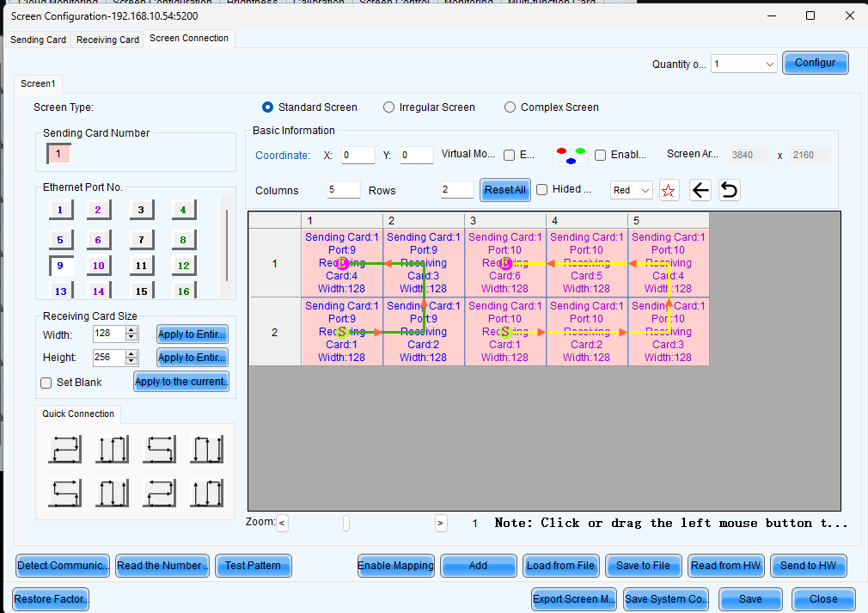Image resolution: width=868 pixels, height=613 pixels.
Task: Select Ethernet port number 4
Action: [184, 210]
